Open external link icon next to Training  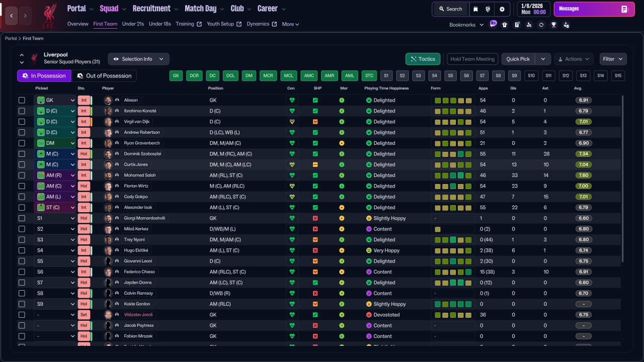[199, 24]
